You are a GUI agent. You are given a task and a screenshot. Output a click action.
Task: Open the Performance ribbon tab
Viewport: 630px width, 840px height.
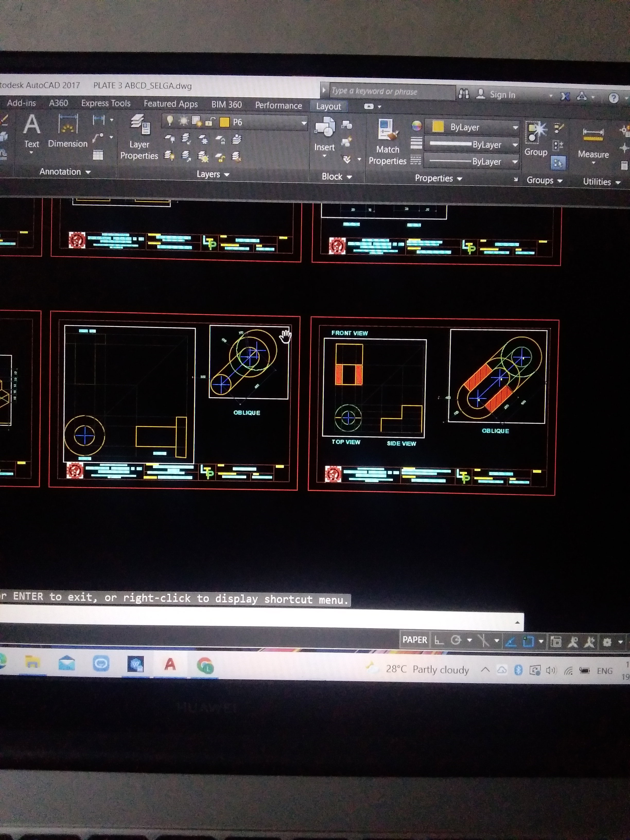point(278,106)
